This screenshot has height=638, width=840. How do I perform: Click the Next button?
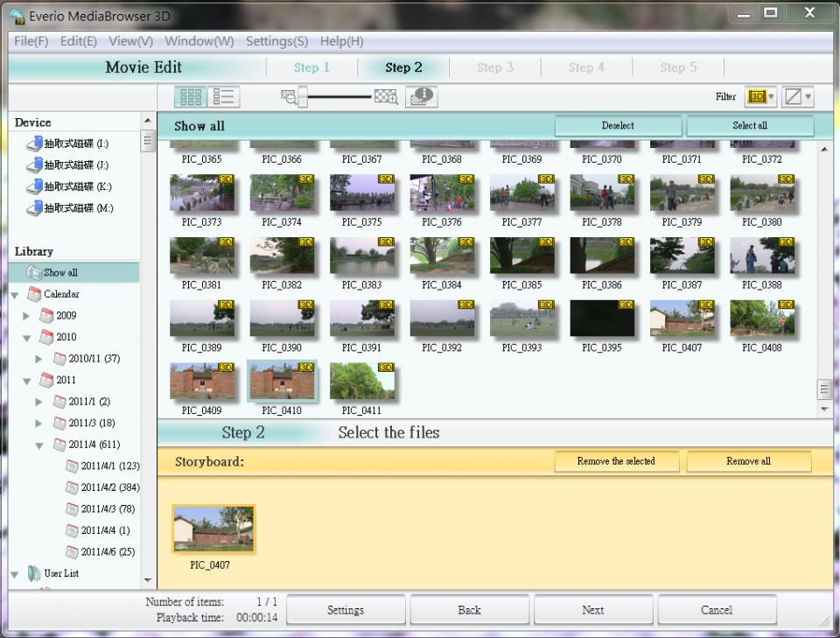tap(592, 610)
